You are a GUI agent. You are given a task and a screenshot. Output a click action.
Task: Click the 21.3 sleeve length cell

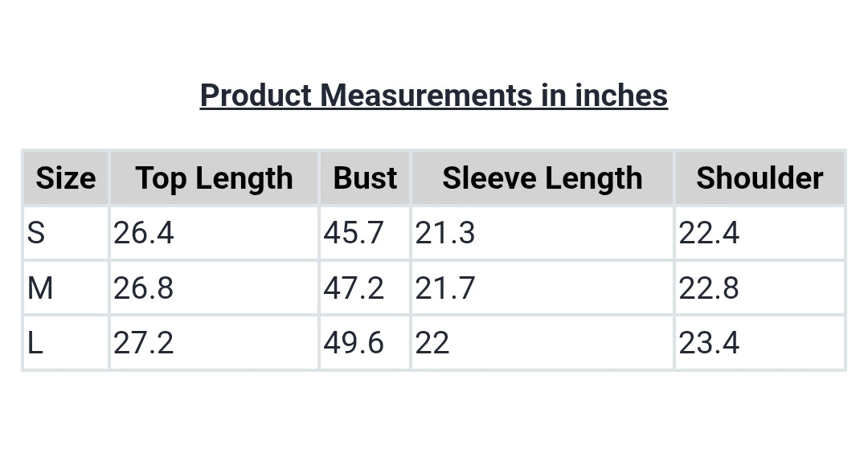542,232
